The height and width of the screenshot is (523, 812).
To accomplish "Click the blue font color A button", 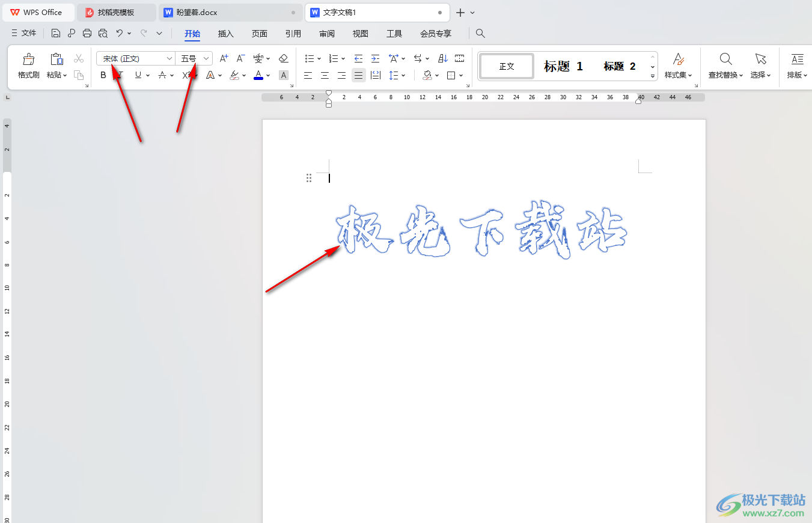I will tap(258, 75).
